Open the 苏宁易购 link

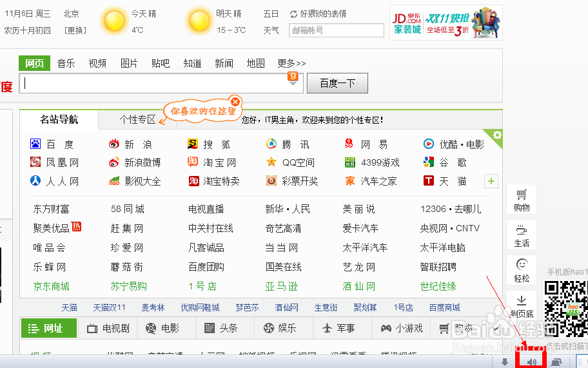click(x=129, y=287)
